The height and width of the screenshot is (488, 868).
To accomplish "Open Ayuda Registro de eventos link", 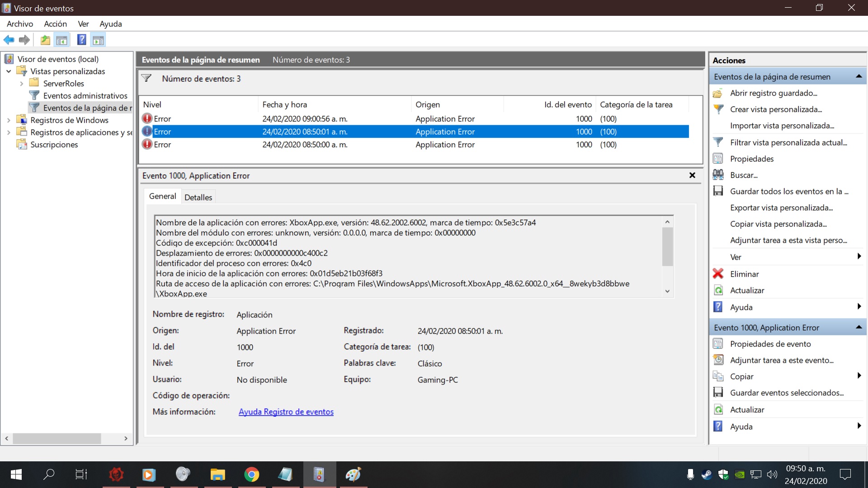I will click(286, 412).
